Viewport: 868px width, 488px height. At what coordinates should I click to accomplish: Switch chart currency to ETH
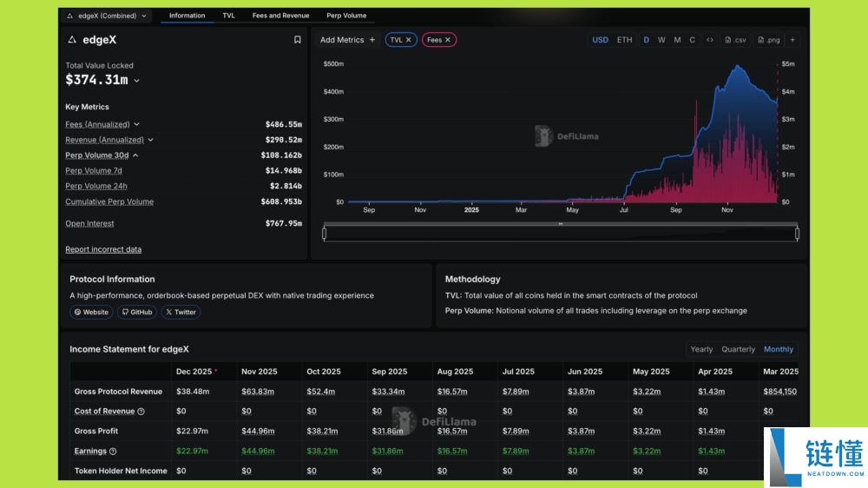pos(624,40)
